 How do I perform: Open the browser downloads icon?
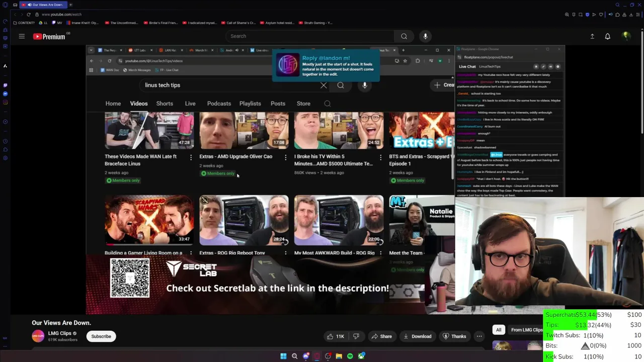tap(631, 14)
